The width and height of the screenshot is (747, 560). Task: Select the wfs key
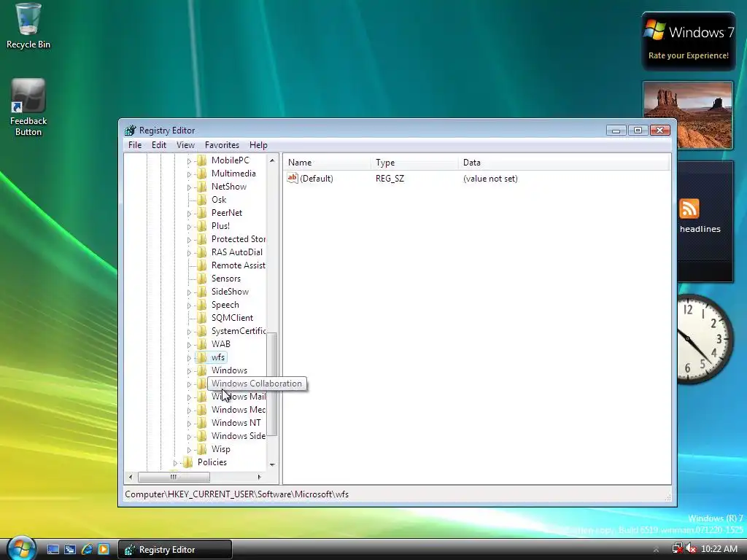[218, 357]
